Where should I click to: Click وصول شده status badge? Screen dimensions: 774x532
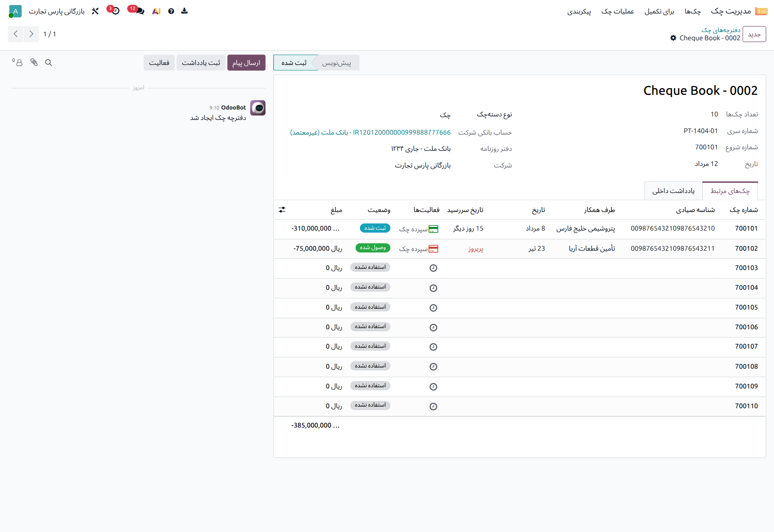(x=373, y=248)
